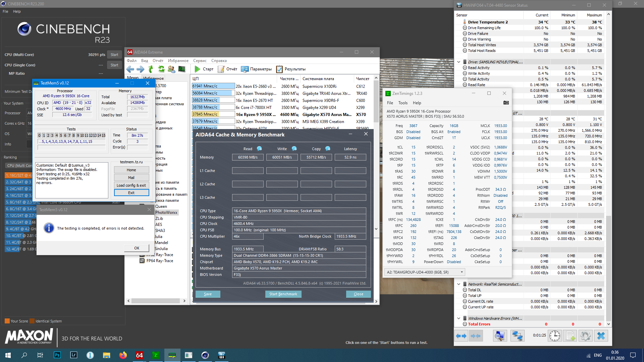
Task: Open the Сервис menu in AIDA64
Action: point(200,61)
